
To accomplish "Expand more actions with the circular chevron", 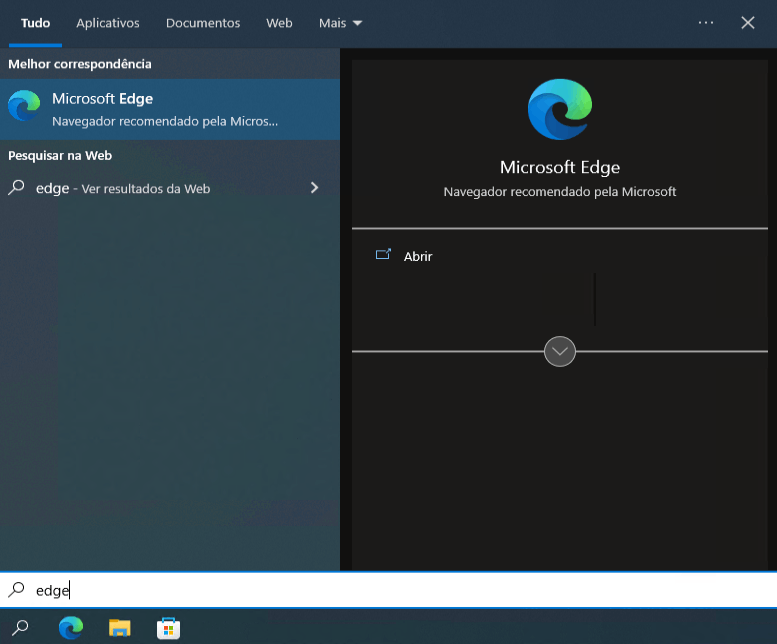I will point(559,351).
